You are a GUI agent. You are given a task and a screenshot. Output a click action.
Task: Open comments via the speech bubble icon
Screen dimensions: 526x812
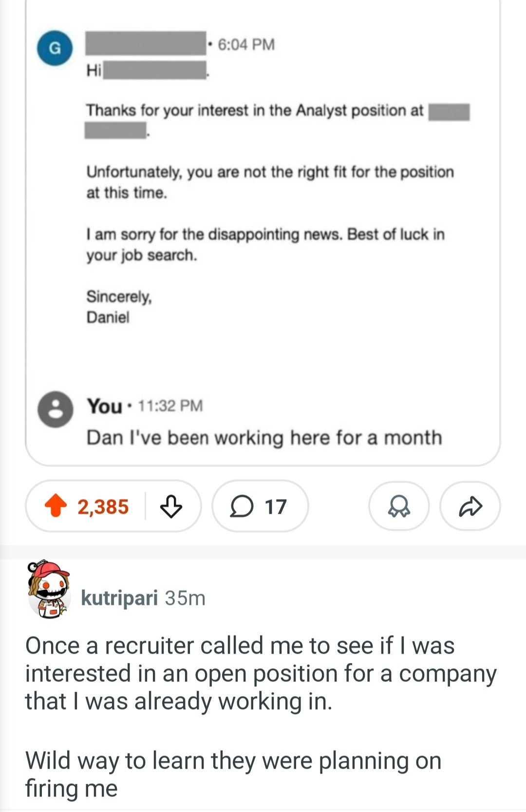click(x=242, y=506)
